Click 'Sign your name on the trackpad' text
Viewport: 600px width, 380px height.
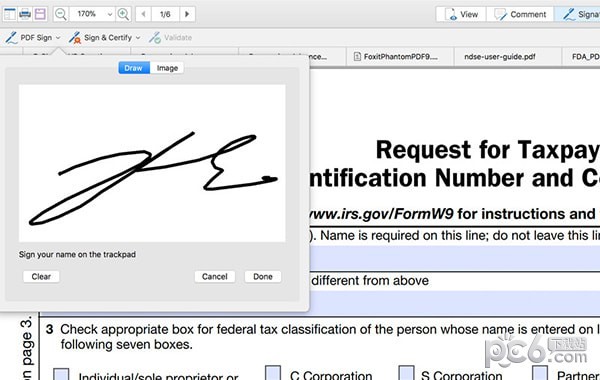[77, 254]
